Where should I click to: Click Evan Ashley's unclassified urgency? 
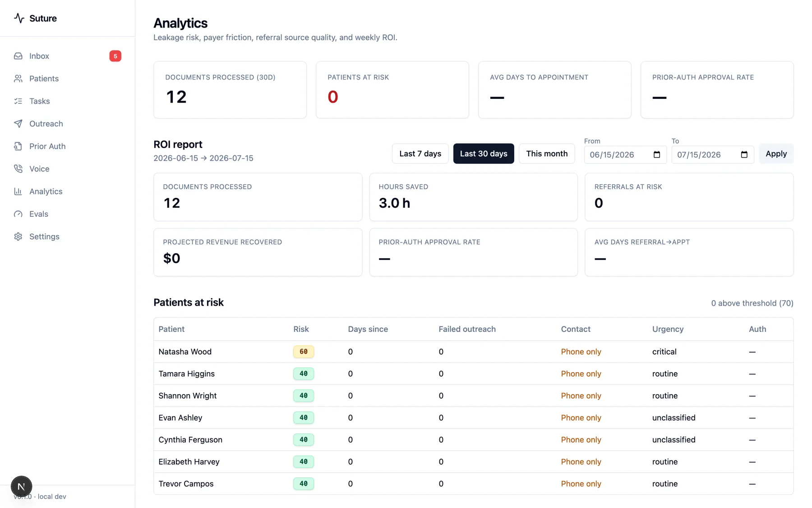[674, 418]
